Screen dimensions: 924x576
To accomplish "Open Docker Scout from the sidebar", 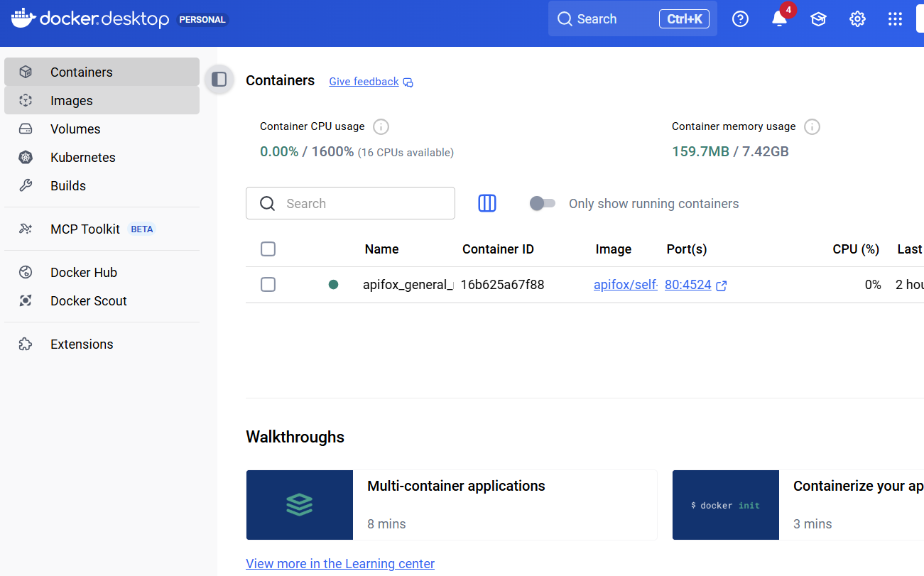I will [102, 300].
